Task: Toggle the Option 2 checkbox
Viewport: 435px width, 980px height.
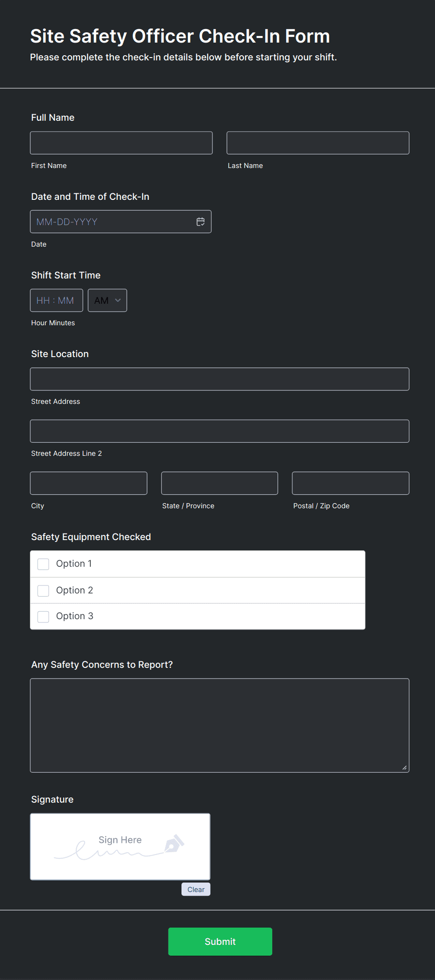Action: (43, 591)
